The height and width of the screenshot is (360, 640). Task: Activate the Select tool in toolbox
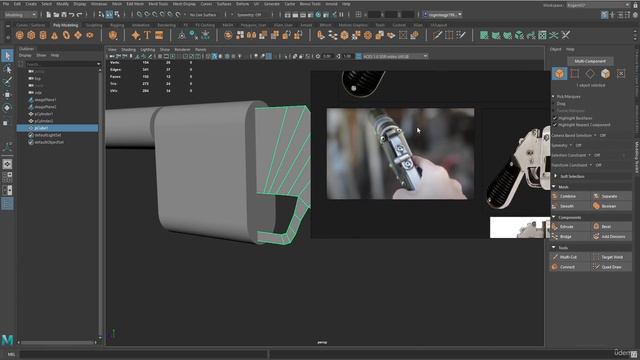(7, 56)
